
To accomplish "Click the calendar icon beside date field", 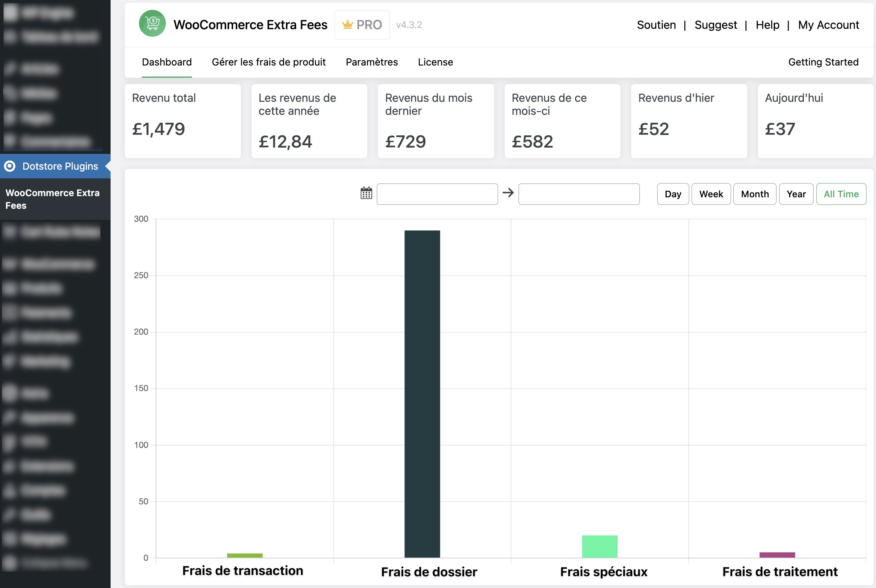I will pyautogui.click(x=366, y=193).
